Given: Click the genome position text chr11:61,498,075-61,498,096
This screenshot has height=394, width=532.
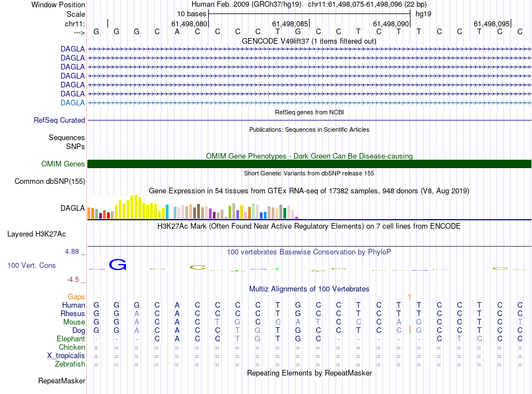Looking at the screenshot, I should pos(355,4).
